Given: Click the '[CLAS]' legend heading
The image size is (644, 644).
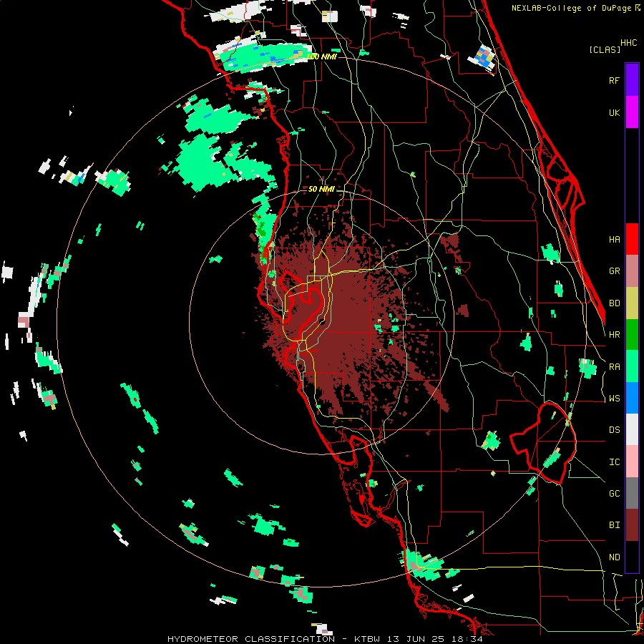Looking at the screenshot, I should coord(605,49).
